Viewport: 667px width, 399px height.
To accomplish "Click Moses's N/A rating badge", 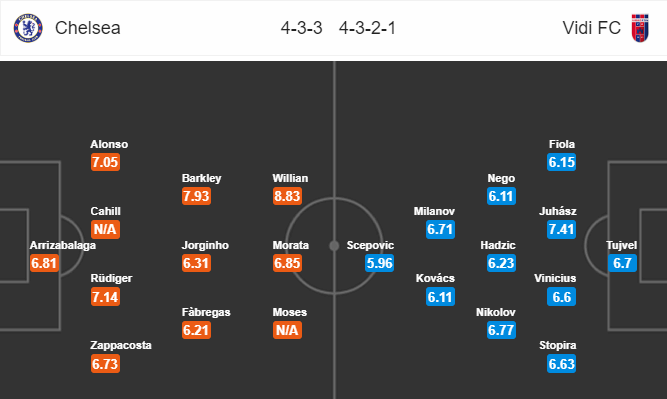I will pos(288,330).
